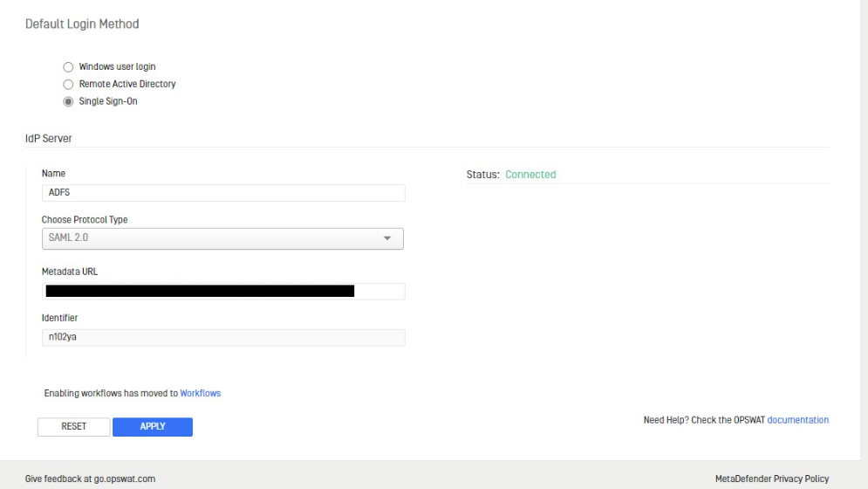Image resolution: width=868 pixels, height=489 pixels.
Task: Open the Choose Protocol Type dropdown
Action: point(222,238)
